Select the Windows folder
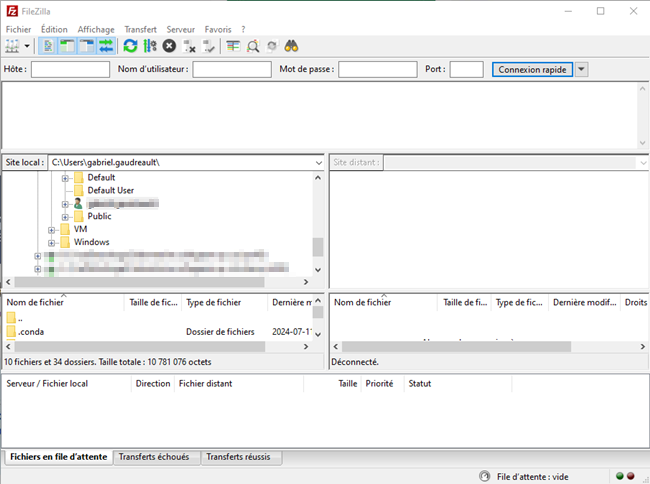The height and width of the screenshot is (484, 650). click(x=92, y=242)
